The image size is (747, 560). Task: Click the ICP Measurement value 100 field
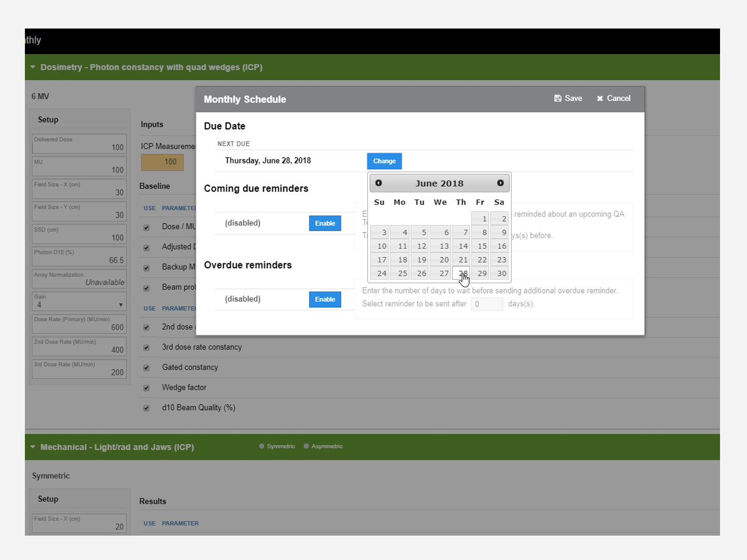(x=162, y=162)
